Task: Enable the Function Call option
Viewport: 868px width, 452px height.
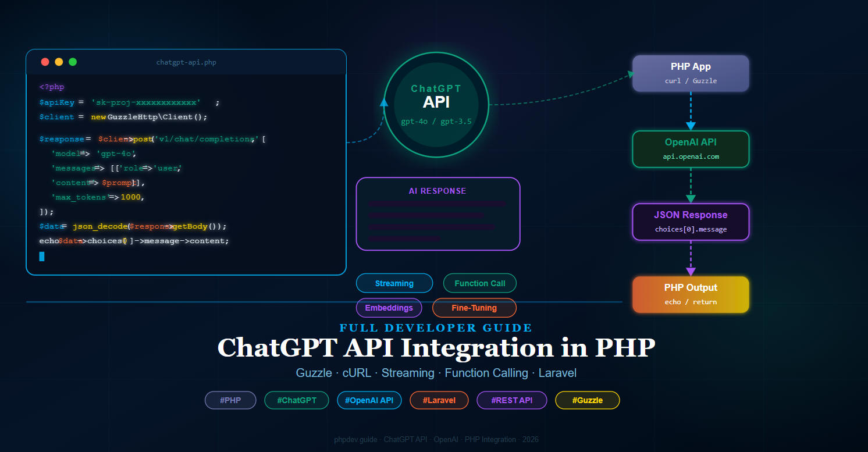Action: tap(479, 283)
